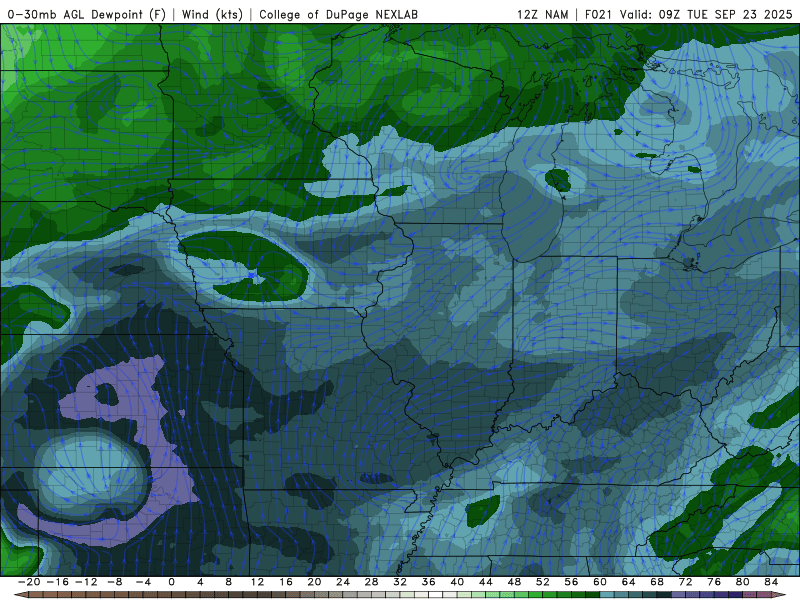Click the 28 colorbar tick label

coord(371,582)
